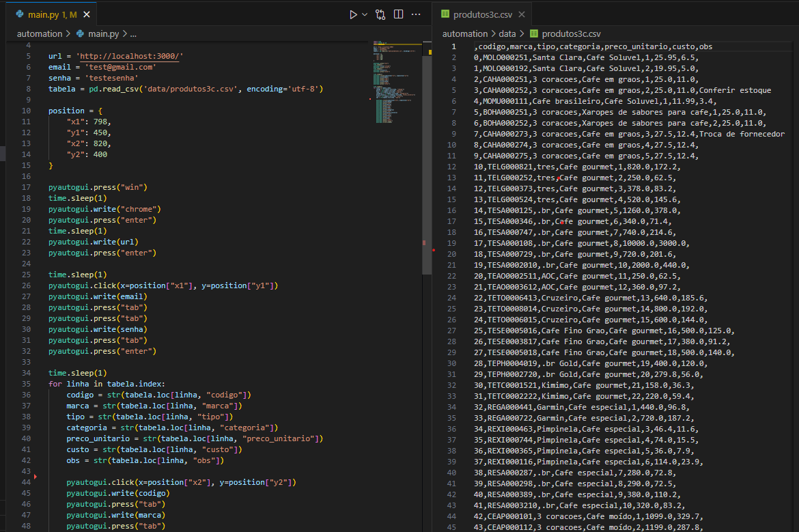The image size is (799, 532).
Task: Click the for linha in tabela.index line
Action: [x=107, y=384]
